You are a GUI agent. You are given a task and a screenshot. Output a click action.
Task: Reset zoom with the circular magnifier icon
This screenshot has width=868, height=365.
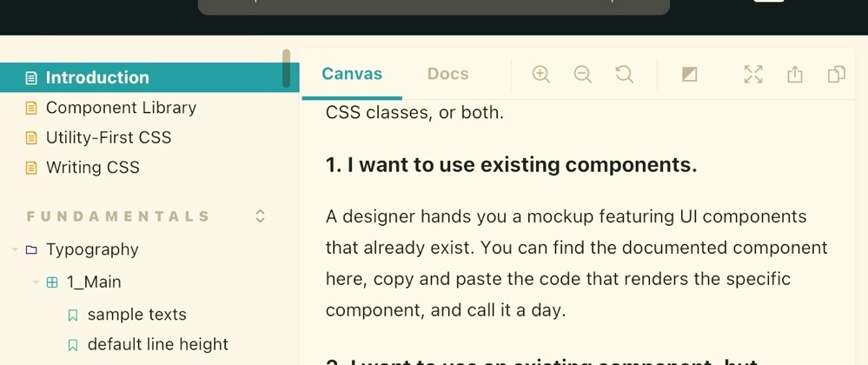(x=624, y=75)
